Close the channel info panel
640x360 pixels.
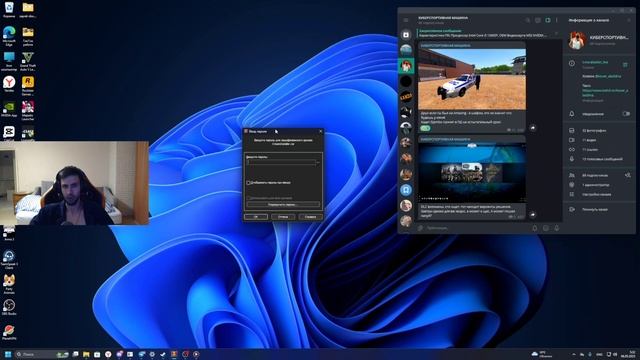coord(629,20)
